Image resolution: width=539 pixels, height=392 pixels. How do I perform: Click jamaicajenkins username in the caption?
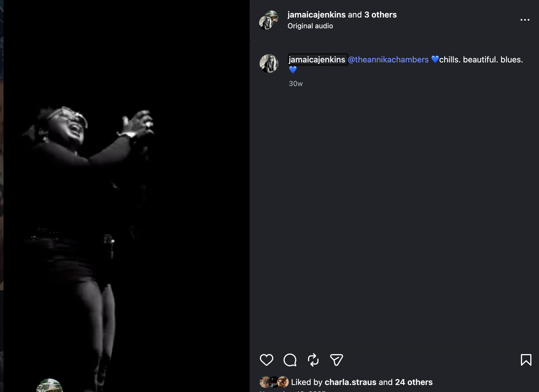click(317, 60)
